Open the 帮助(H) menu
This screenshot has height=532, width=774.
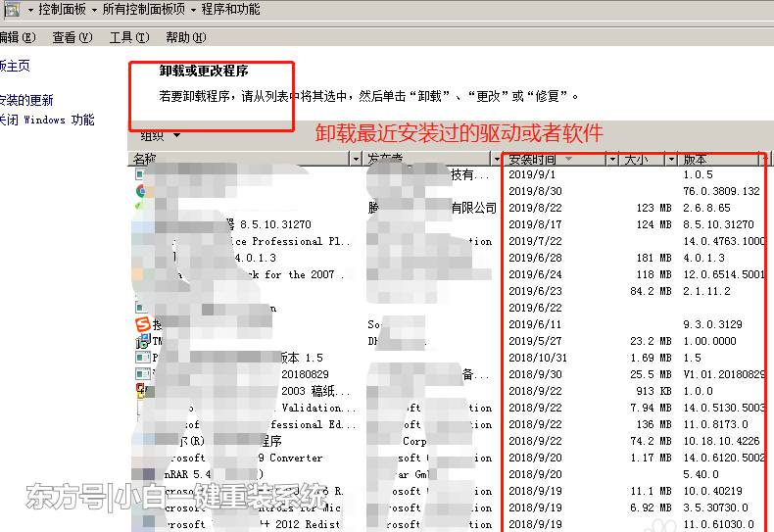186,37
